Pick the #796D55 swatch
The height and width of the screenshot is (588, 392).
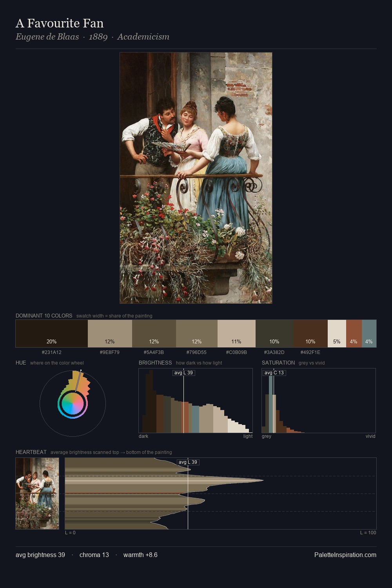click(197, 334)
